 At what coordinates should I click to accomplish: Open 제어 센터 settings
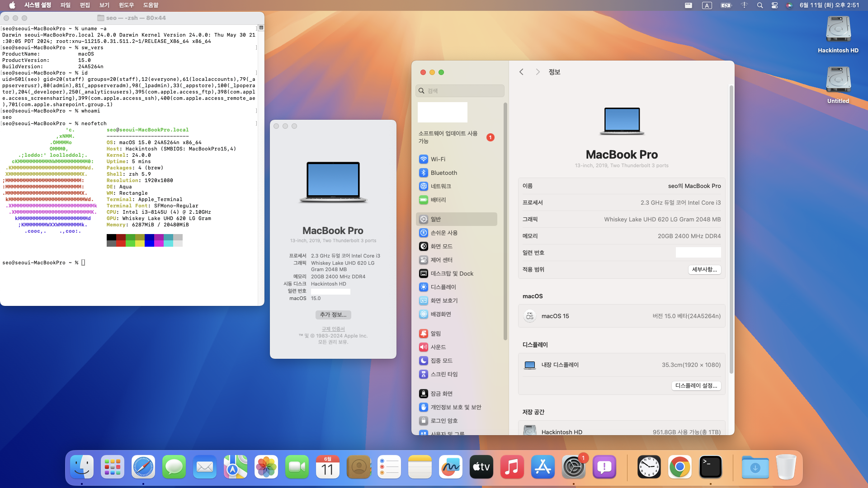coord(457,260)
